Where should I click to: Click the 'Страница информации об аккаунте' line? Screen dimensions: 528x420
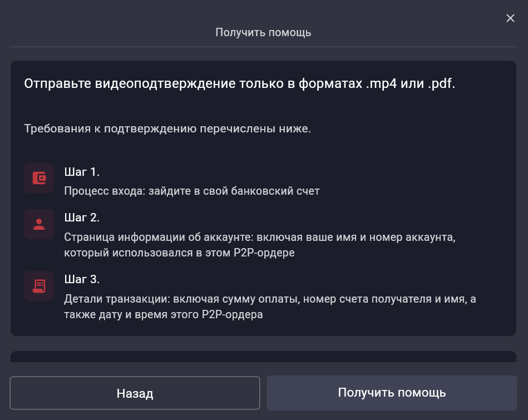coord(260,238)
